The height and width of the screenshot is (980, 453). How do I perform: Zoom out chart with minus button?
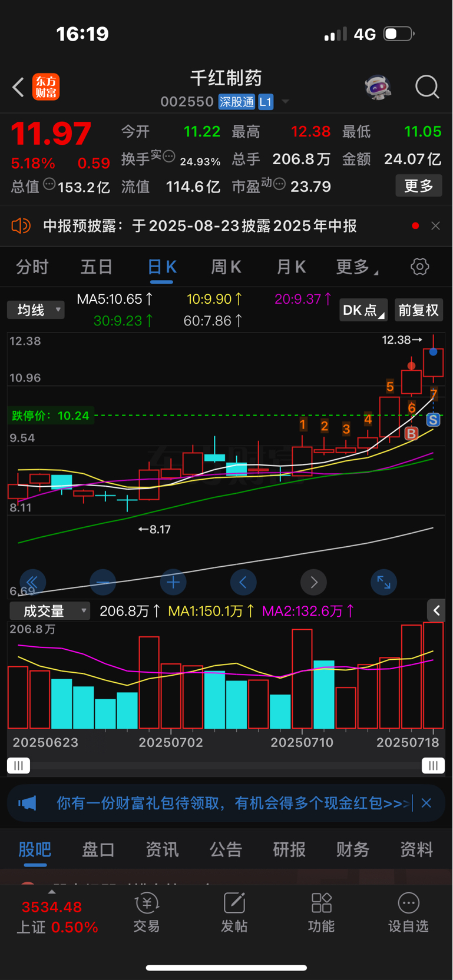click(x=103, y=583)
